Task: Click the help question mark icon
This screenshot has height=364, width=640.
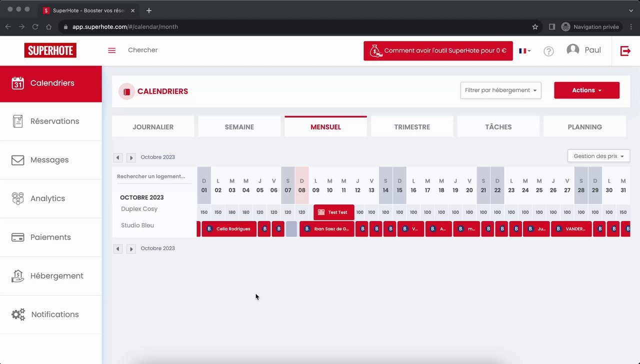Action: point(548,51)
